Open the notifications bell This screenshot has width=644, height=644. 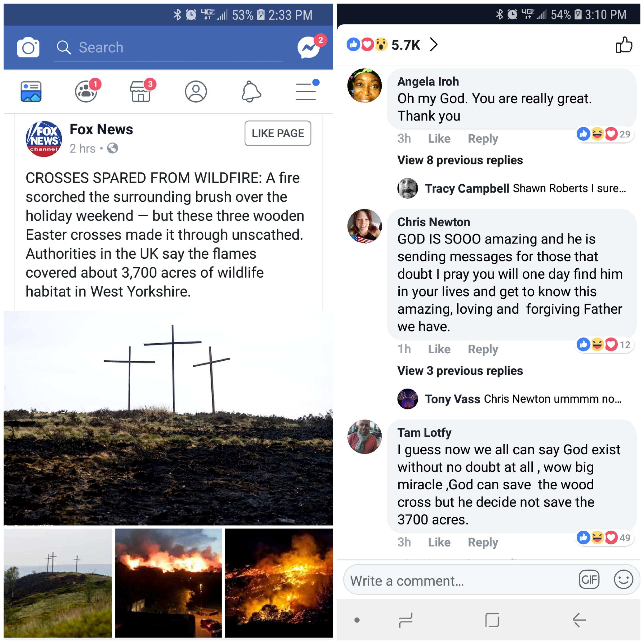point(251,92)
